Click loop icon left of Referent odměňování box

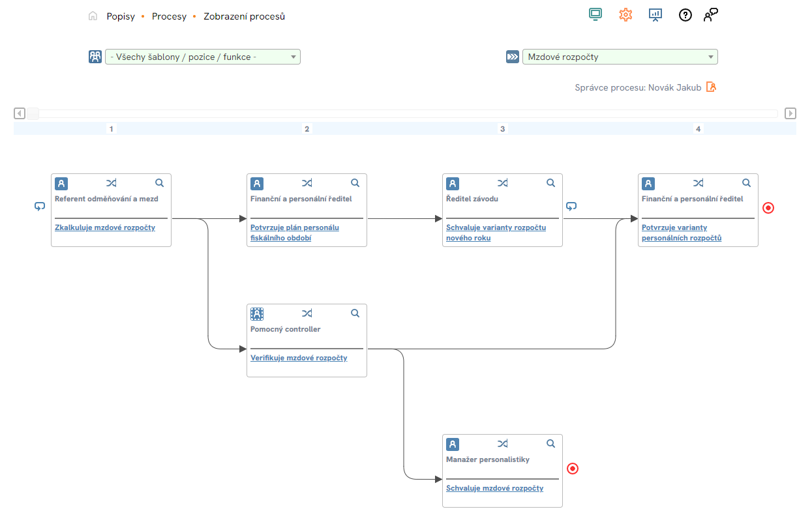(40, 207)
